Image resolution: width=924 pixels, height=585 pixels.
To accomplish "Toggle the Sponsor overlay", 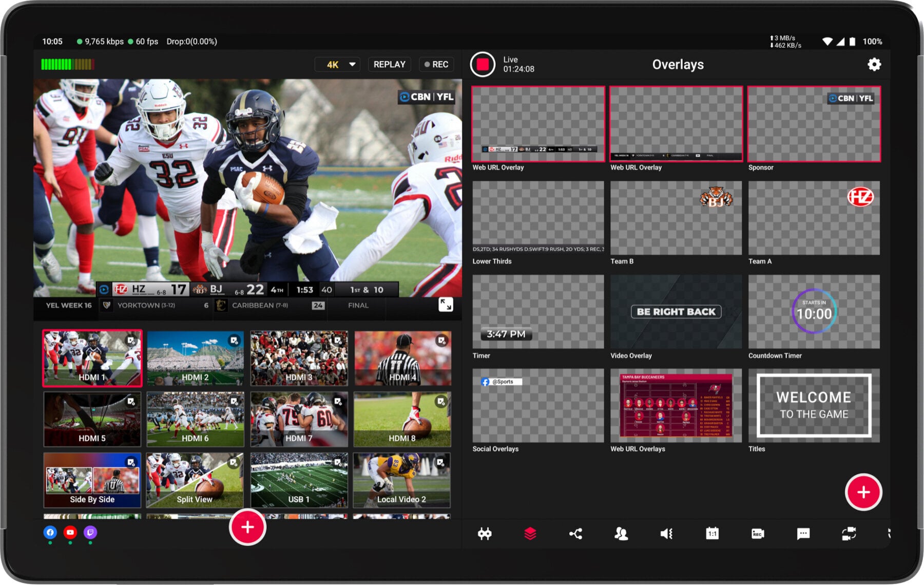I will pos(814,124).
